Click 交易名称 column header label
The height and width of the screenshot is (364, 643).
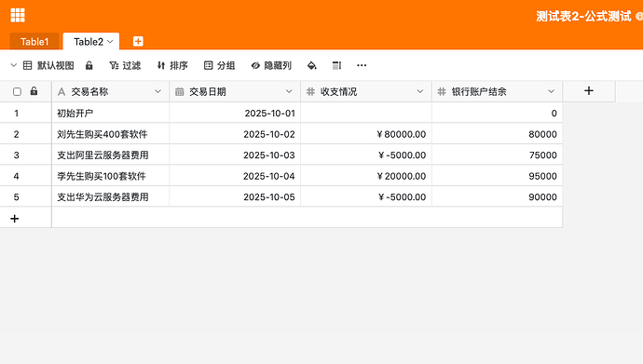89,92
